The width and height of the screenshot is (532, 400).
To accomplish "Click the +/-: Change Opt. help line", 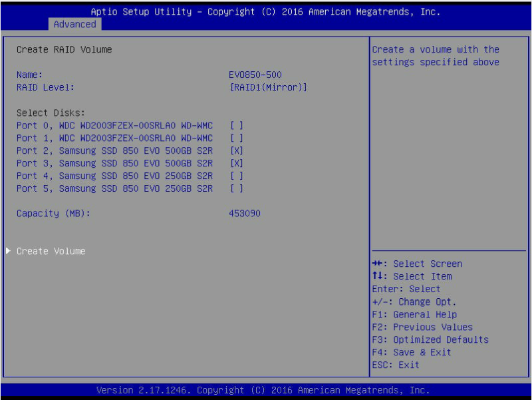I will tap(414, 302).
